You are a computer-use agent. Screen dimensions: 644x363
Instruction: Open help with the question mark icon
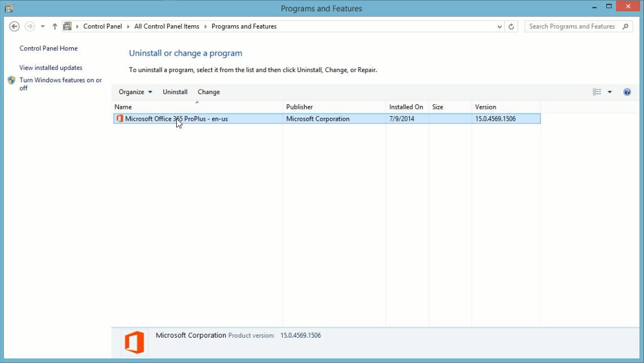point(627,92)
